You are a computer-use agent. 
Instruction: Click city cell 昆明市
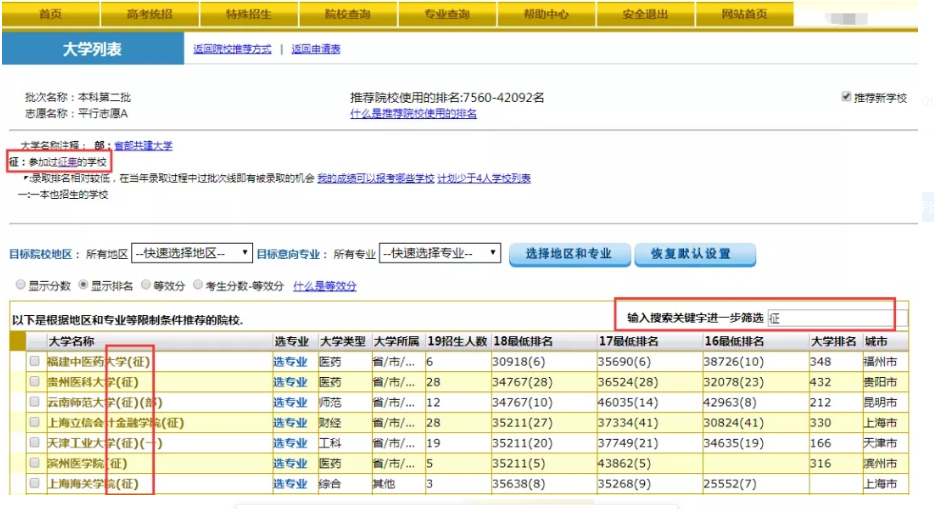click(x=880, y=402)
